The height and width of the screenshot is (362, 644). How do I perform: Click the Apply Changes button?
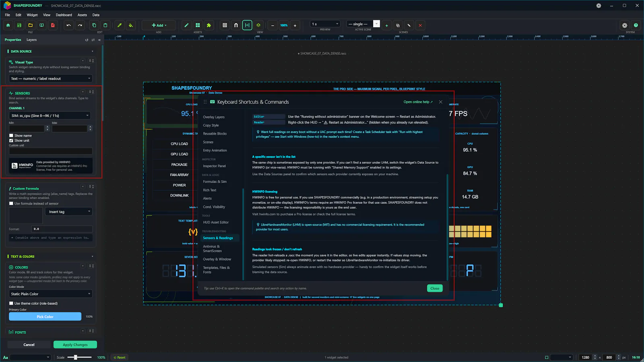click(x=75, y=345)
